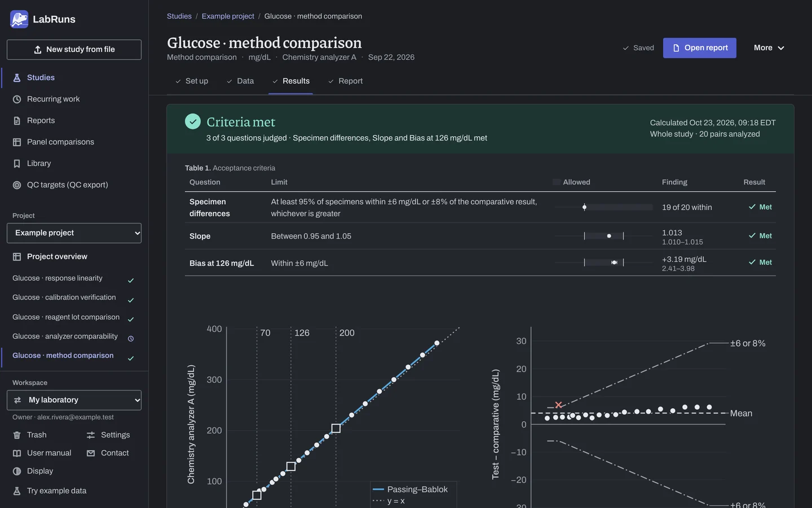
Task: Click Met result for Specimen differences
Action: [760, 207]
